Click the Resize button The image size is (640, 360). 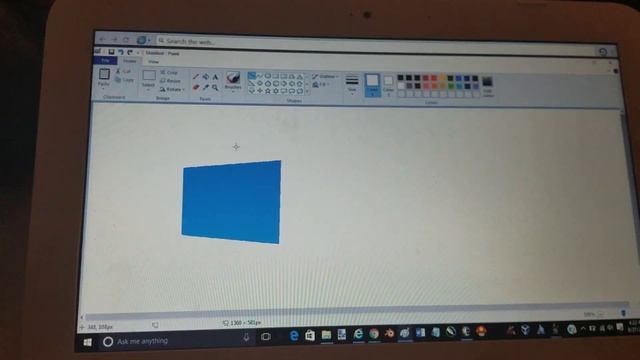[x=171, y=81]
